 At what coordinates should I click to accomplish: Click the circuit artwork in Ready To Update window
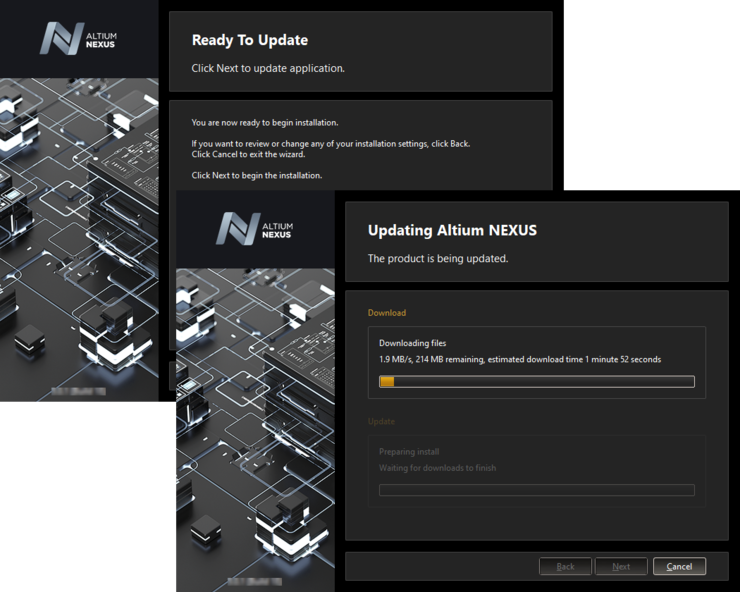(x=79, y=239)
